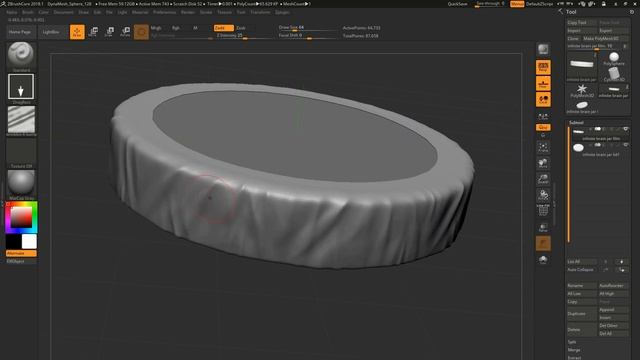Image resolution: width=640 pixels, height=360 pixels.
Task: Pick a color in the color picker
Action: pyautogui.click(x=21, y=217)
